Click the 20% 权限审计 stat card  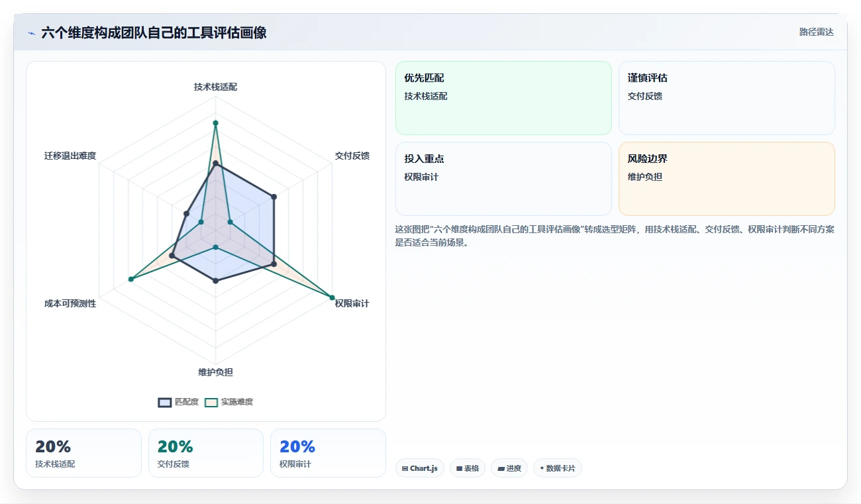[328, 453]
